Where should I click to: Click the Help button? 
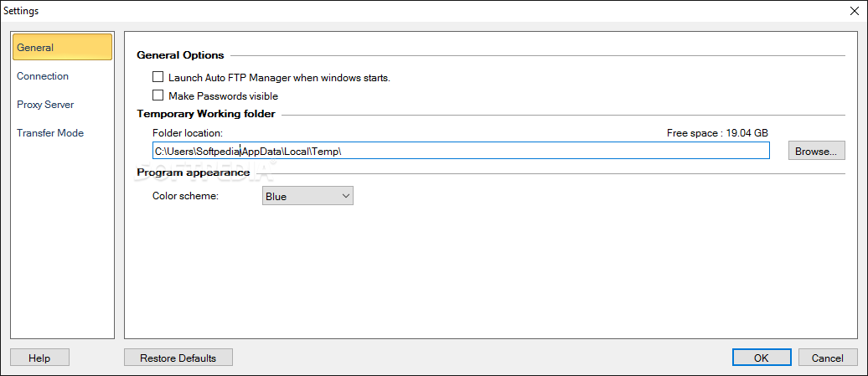[x=40, y=358]
